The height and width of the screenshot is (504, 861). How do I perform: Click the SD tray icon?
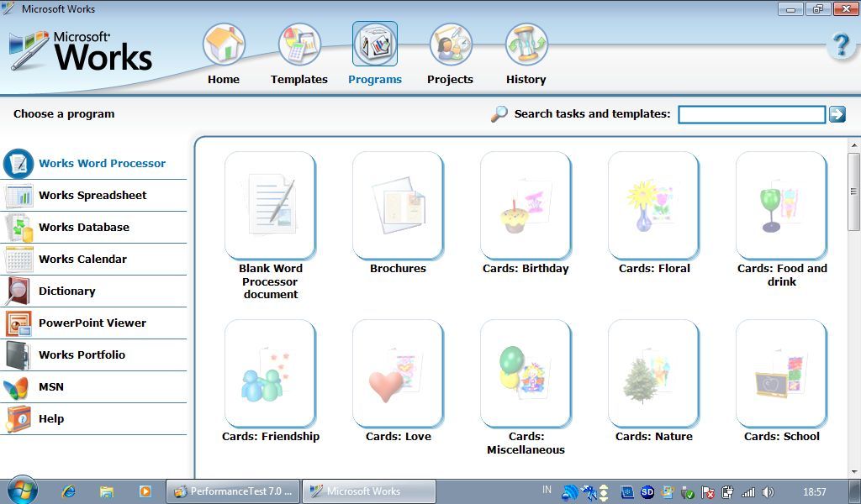[x=647, y=492]
